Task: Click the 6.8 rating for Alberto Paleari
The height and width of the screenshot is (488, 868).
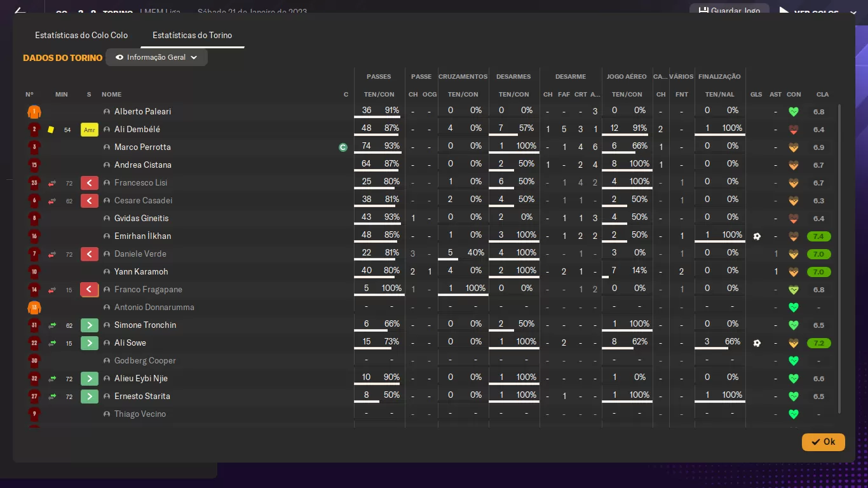Action: [x=818, y=112]
